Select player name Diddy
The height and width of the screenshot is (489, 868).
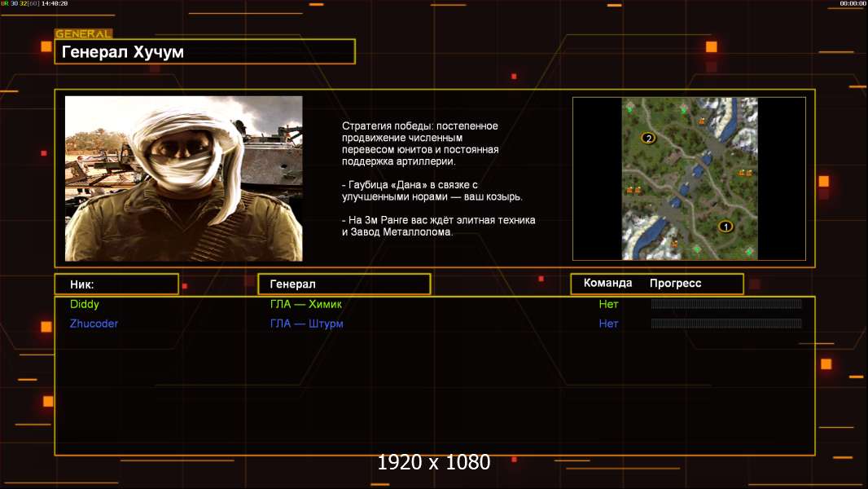(85, 304)
